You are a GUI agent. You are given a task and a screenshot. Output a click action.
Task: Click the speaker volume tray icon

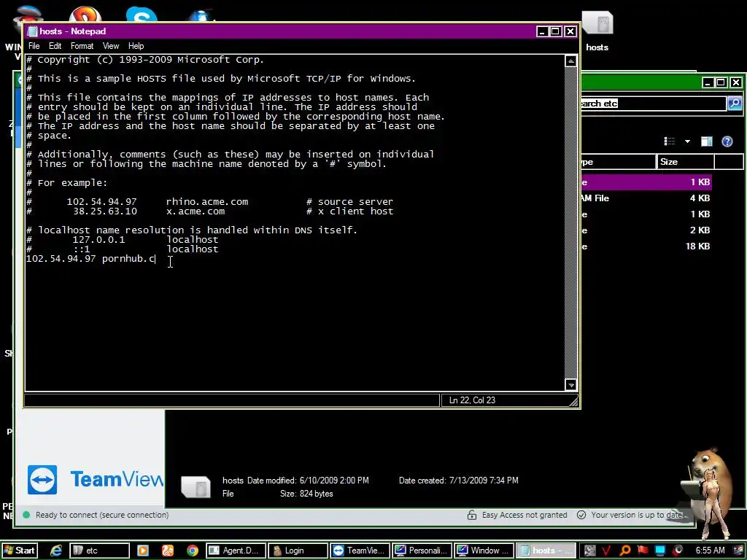(x=678, y=551)
